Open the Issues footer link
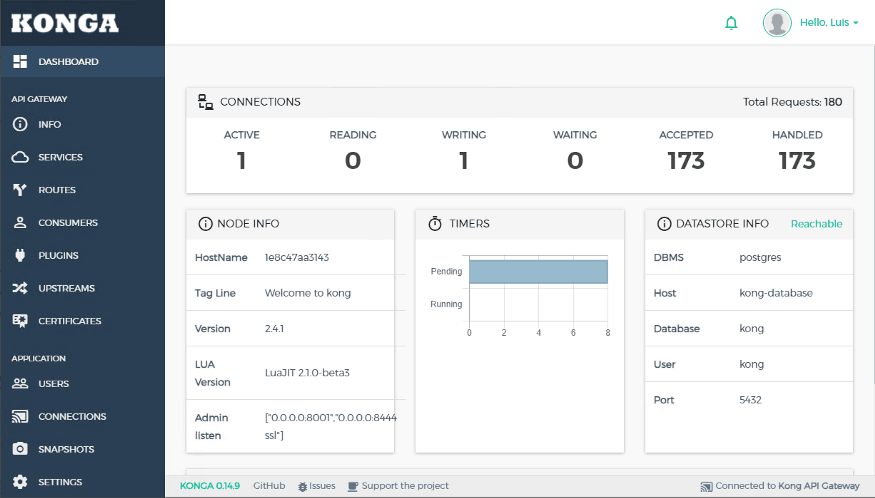This screenshot has height=498, width=875. (317, 486)
